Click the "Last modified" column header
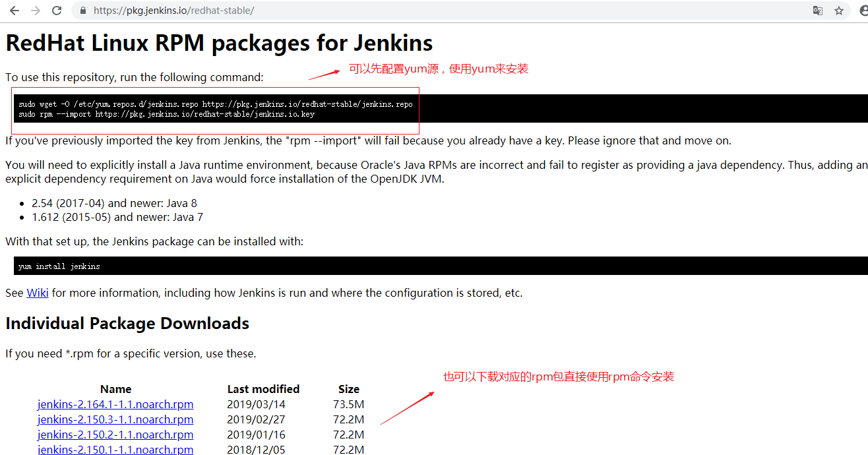The image size is (868, 455). [263, 389]
